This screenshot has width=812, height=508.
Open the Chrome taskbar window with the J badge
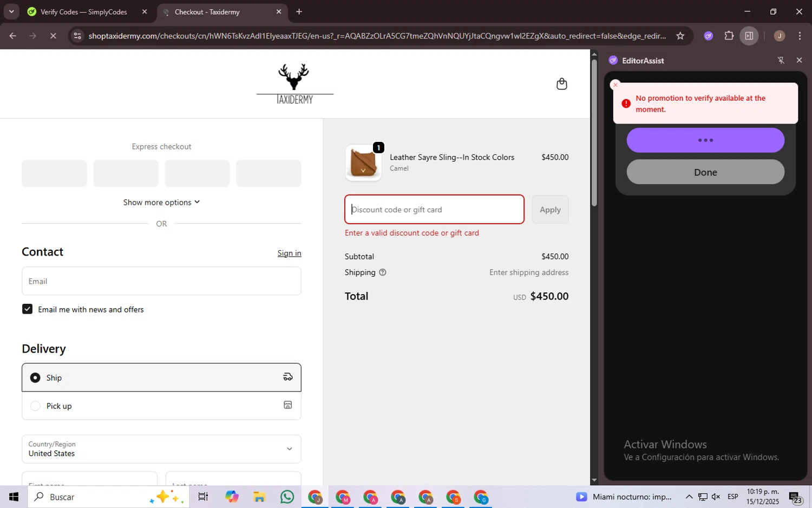click(315, 497)
